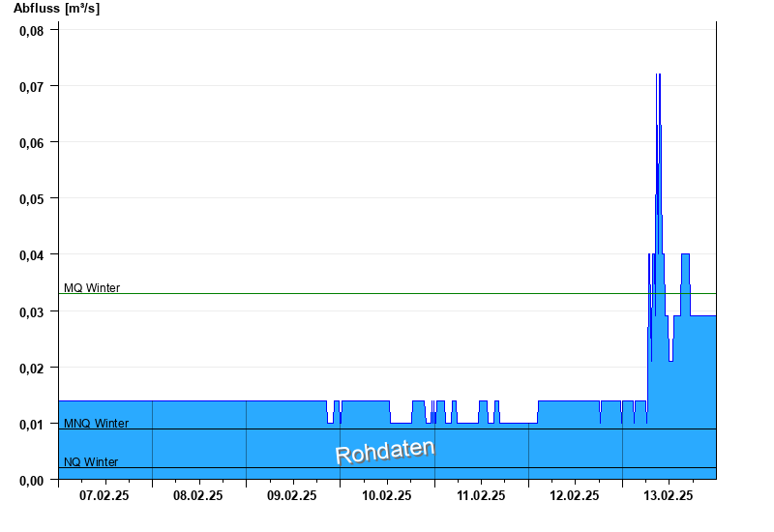Select the 13.02.25 date label
The image size is (774, 532).
point(669,495)
